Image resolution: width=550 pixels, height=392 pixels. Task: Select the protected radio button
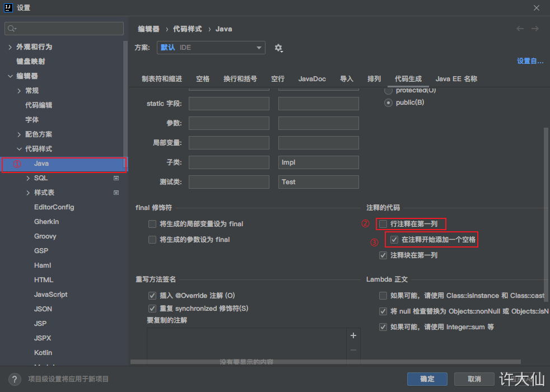(x=388, y=91)
